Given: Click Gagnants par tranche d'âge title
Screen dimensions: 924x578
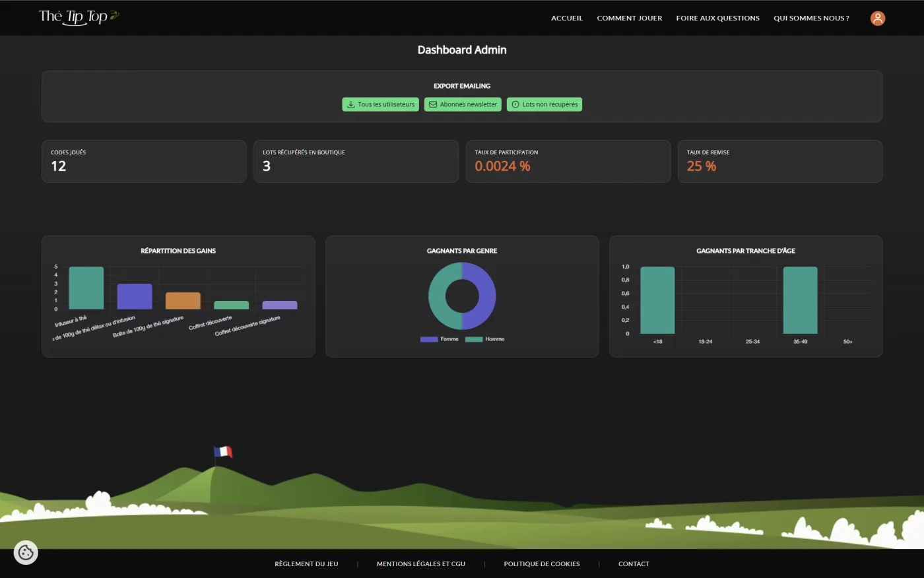Looking at the screenshot, I should tap(746, 251).
